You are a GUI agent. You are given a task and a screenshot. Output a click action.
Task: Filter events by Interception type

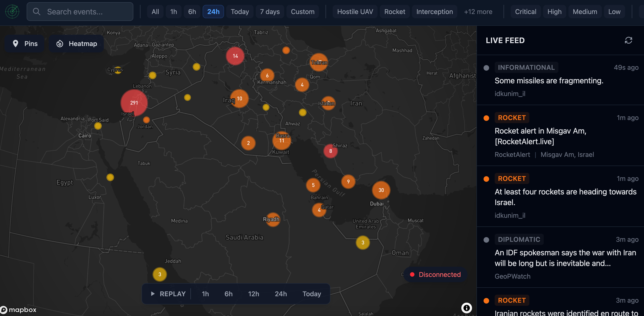tap(434, 12)
